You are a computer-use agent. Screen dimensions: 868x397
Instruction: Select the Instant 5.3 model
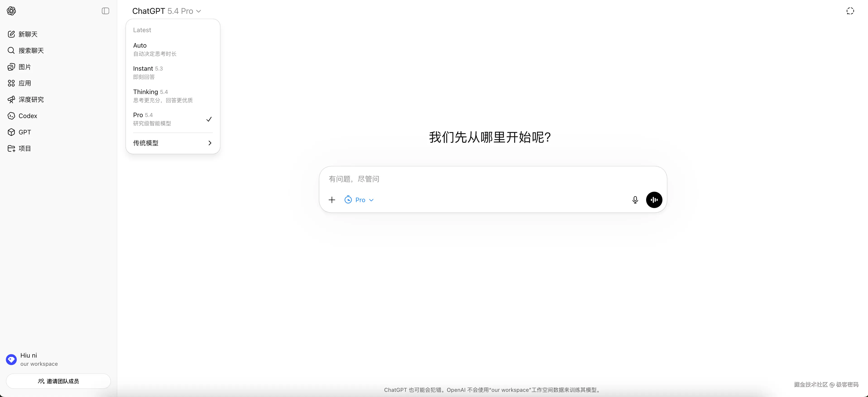click(173, 73)
